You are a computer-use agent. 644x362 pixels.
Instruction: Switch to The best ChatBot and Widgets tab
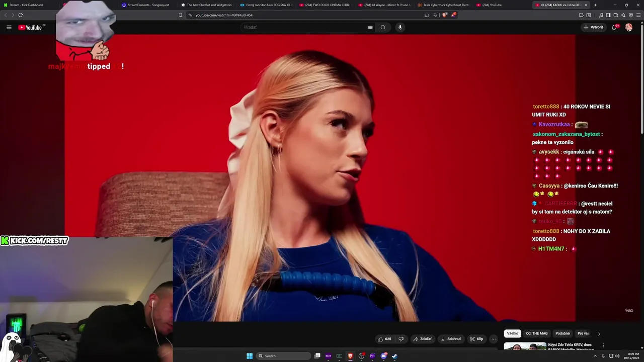[208, 5]
